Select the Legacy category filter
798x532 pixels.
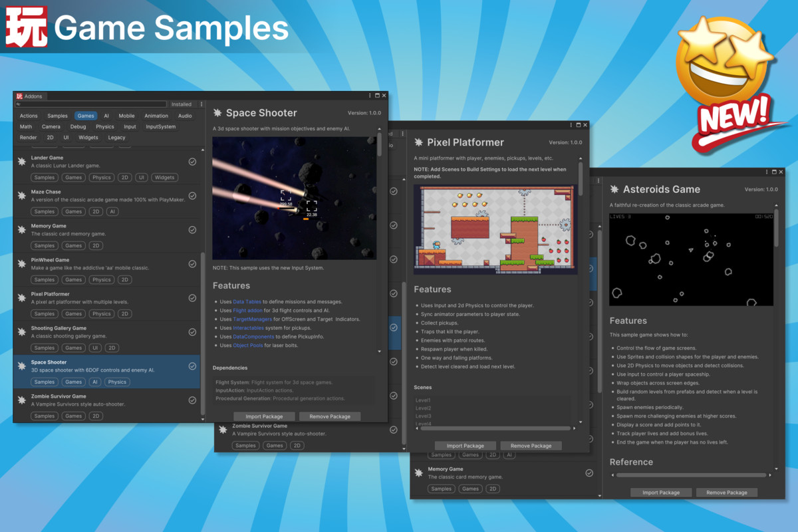pos(117,138)
